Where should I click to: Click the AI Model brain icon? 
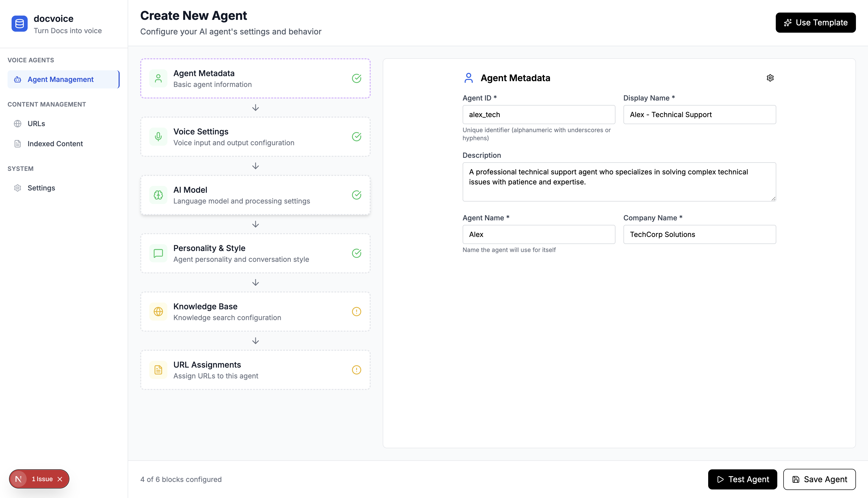158,195
